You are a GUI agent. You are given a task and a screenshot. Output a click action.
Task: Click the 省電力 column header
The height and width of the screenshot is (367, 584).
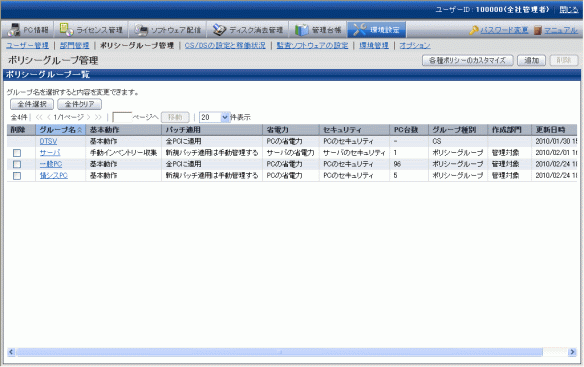coord(291,130)
